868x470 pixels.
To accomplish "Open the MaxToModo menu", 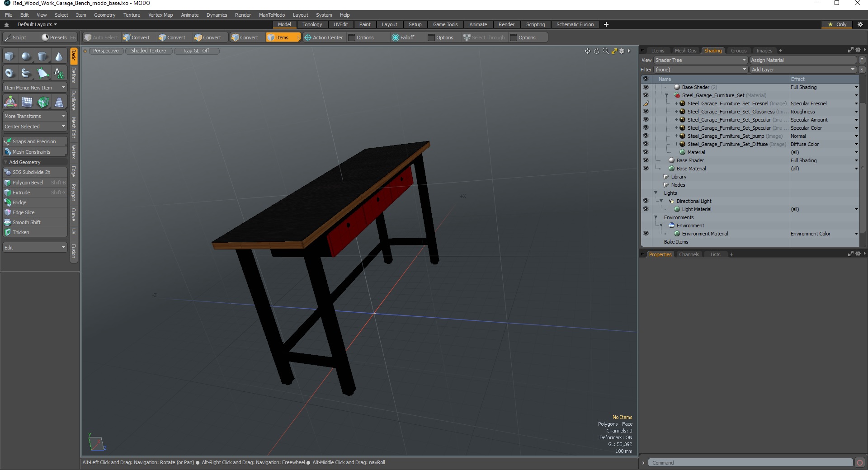I will click(x=272, y=15).
